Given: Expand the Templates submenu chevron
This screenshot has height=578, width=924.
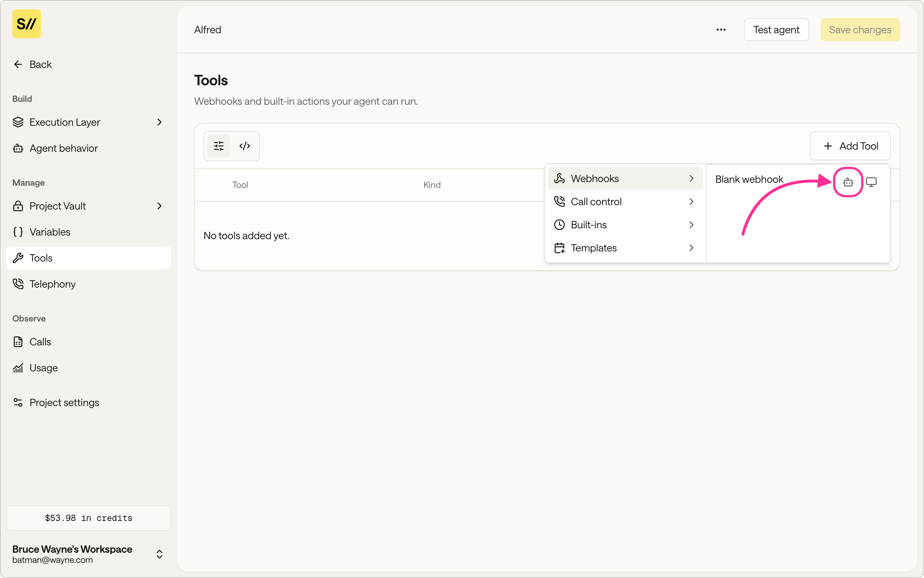Looking at the screenshot, I should coord(692,248).
